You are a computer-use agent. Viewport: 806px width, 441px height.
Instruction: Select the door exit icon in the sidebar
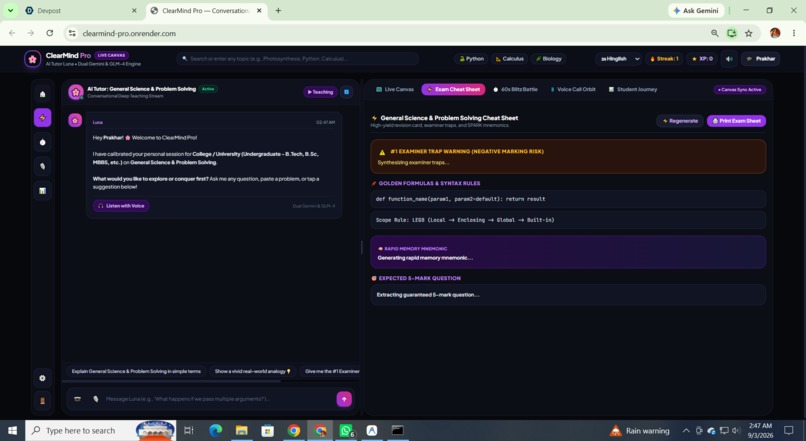point(43,401)
